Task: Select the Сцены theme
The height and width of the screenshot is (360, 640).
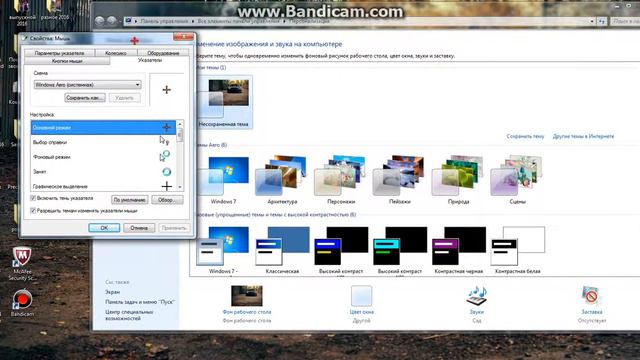Action: tap(517, 180)
